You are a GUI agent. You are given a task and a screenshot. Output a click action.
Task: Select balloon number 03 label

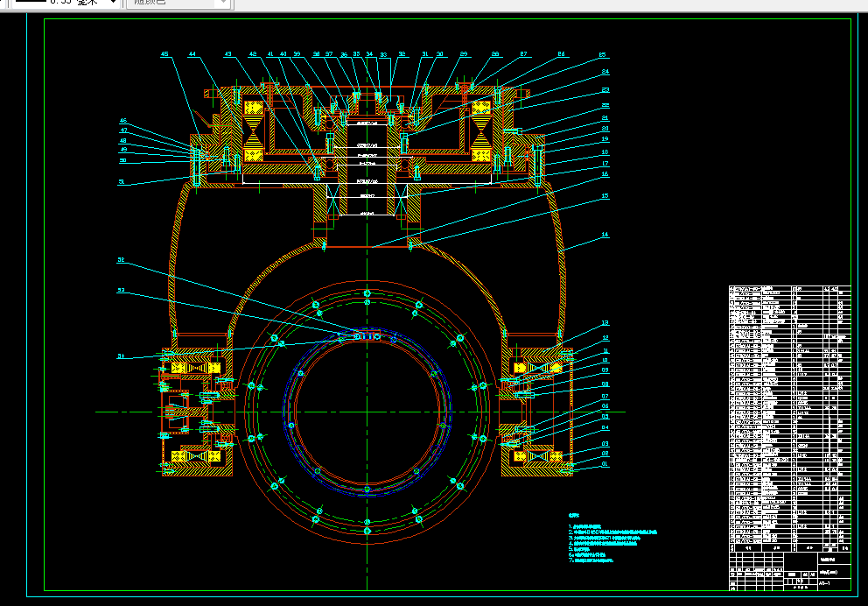point(605,444)
